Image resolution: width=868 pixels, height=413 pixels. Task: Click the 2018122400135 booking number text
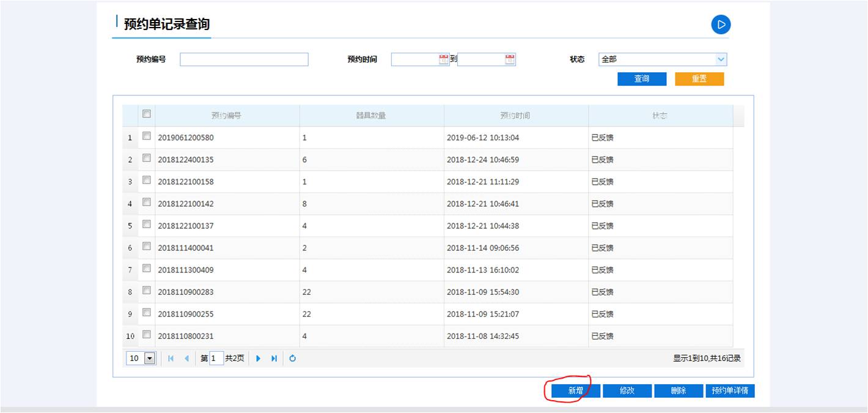pyautogui.click(x=186, y=160)
